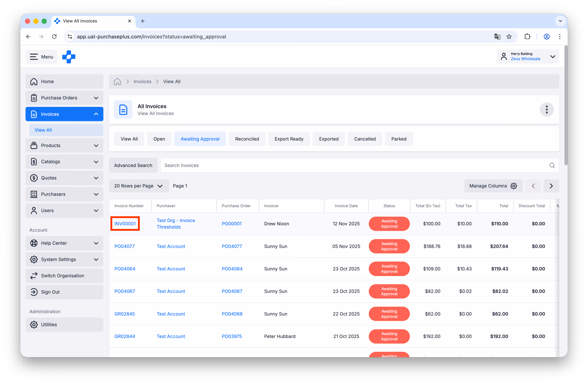Open invoice INV00001
Viewport: 588px width, 384px height.
(125, 224)
